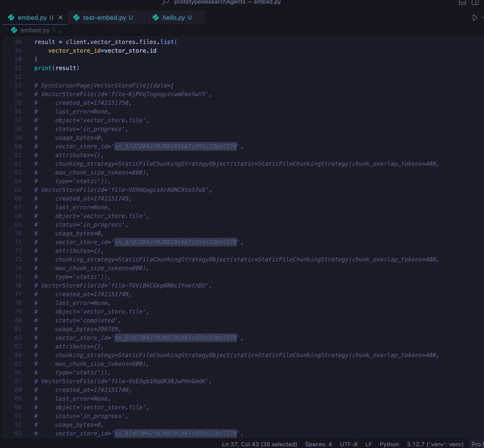Image resolution: width=484 pixels, height=448 pixels.
Task: Change indentation via Spaces: 4
Action: [318, 444]
